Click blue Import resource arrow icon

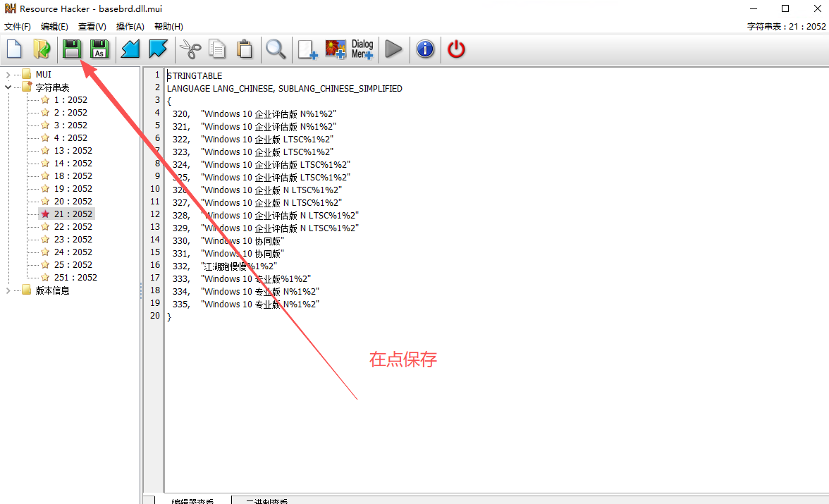130,49
